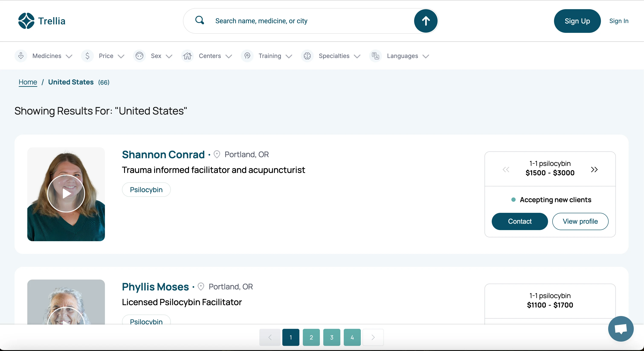Go to results page 4

click(352, 337)
